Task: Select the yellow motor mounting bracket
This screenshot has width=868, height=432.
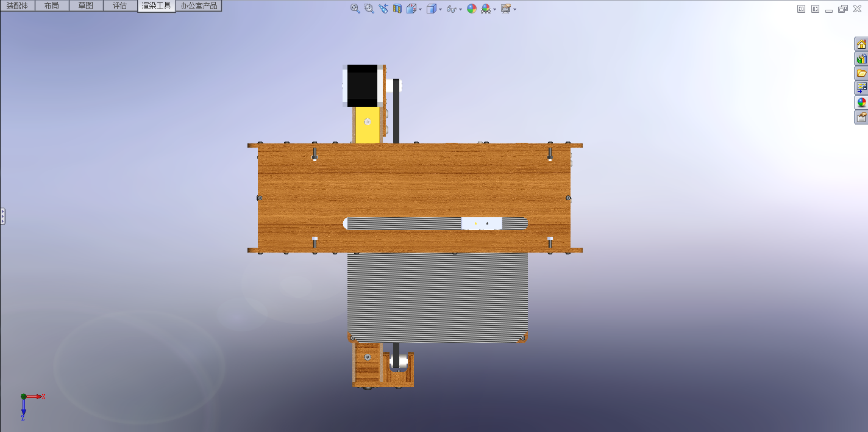Action: click(367, 126)
